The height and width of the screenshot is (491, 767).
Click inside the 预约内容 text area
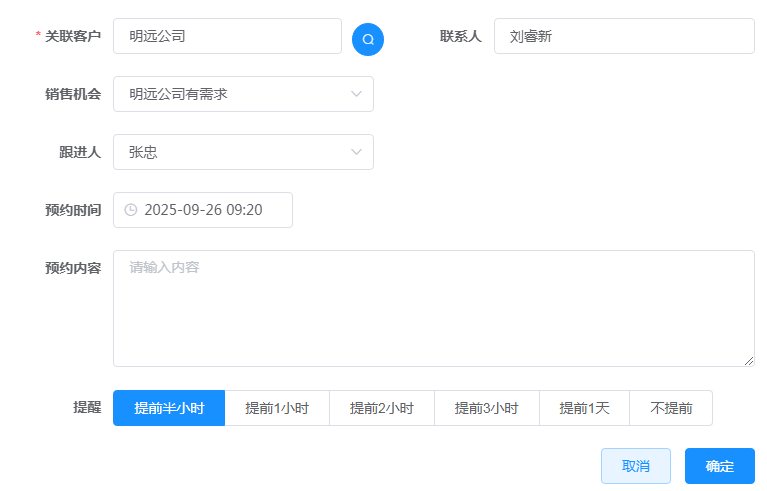[x=433, y=308]
